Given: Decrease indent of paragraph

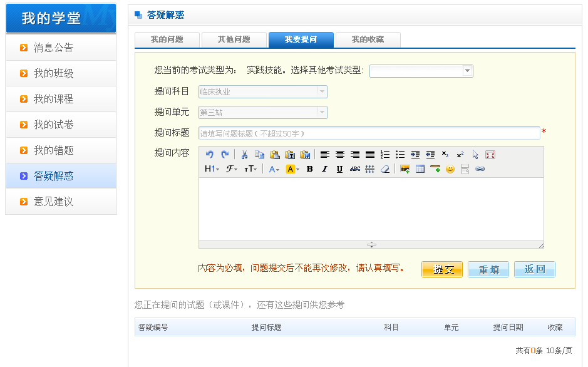Looking at the screenshot, I should pyautogui.click(x=430, y=155).
